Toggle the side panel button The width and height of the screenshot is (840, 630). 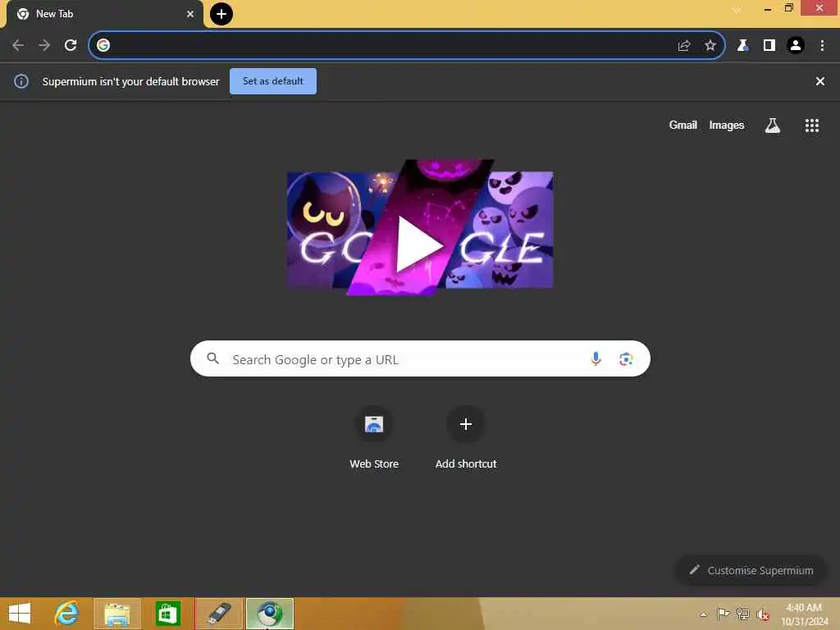pyautogui.click(x=769, y=46)
